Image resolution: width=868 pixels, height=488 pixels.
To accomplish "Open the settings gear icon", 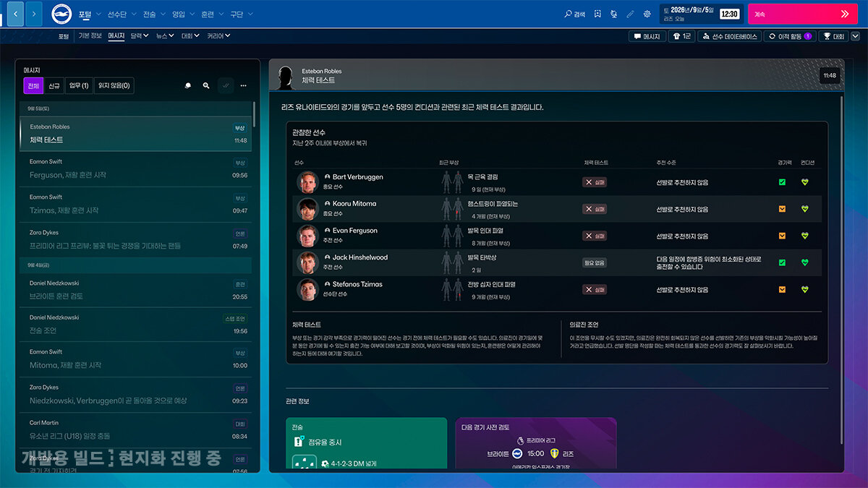I will (x=647, y=14).
